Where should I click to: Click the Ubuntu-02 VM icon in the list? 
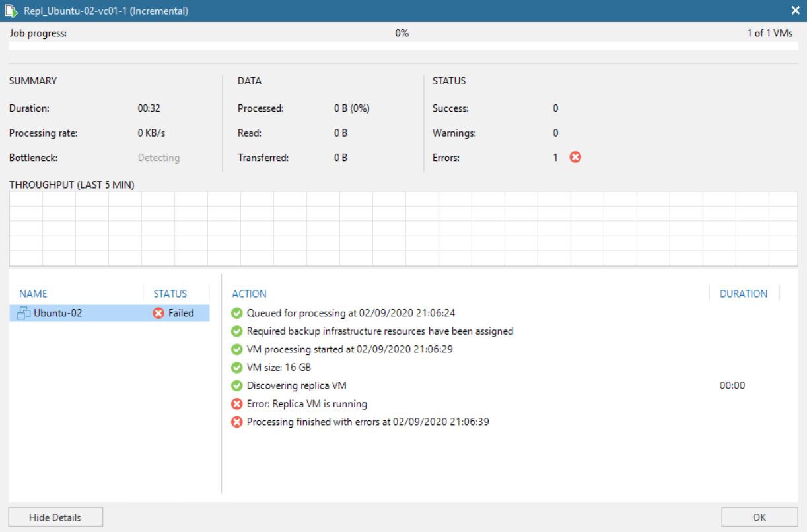pos(25,314)
